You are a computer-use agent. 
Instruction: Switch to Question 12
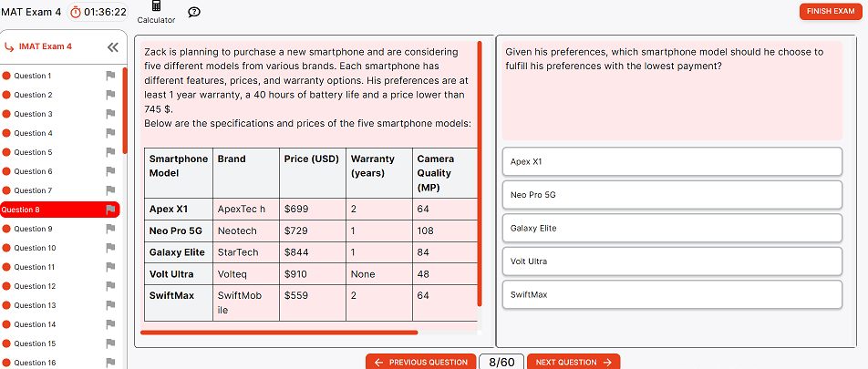(x=35, y=286)
